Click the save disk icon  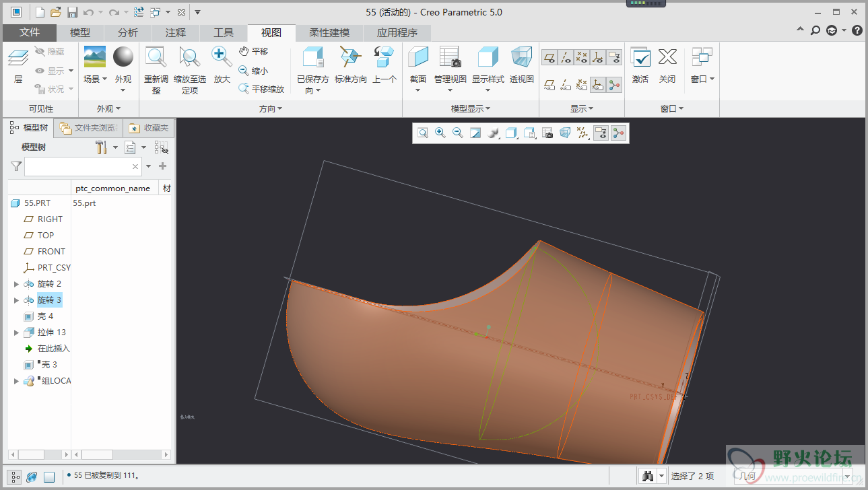[72, 12]
